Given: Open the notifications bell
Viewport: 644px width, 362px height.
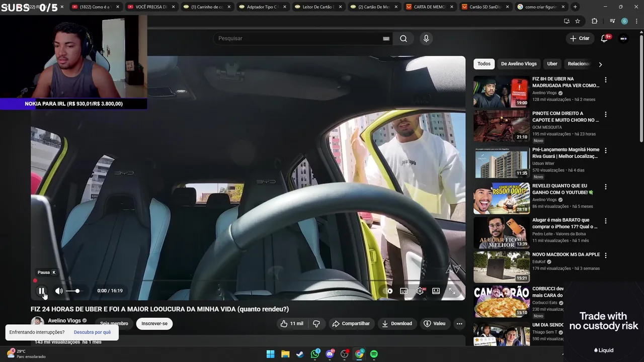Looking at the screenshot, I should 605,38.
